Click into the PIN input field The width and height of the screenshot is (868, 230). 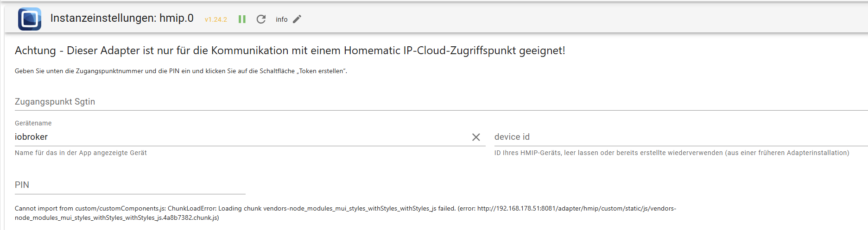(130, 185)
